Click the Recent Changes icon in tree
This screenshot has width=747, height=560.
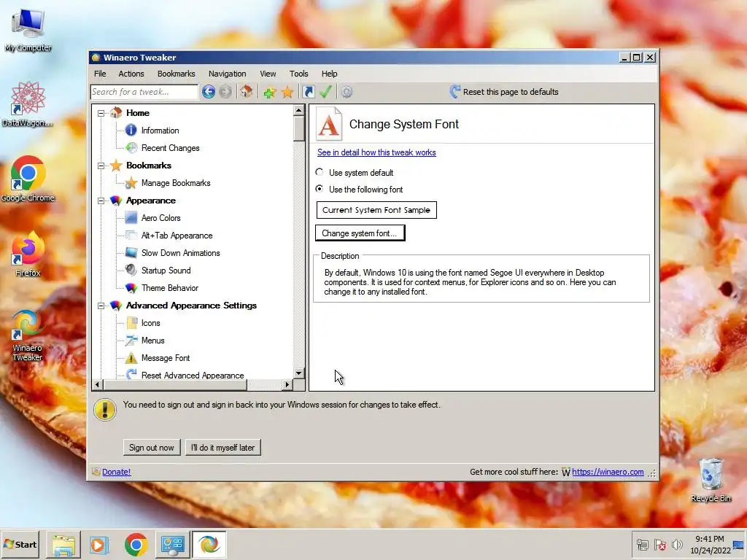[x=131, y=148]
